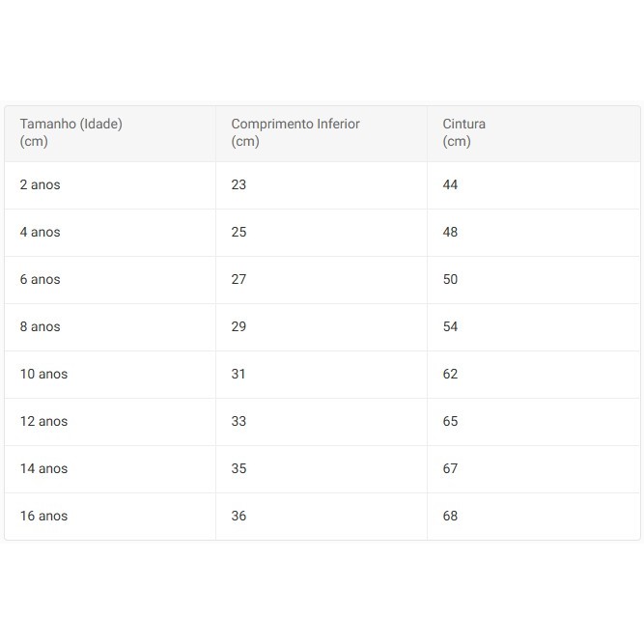Click the waist value 68 cell
Viewport: 644px width, 644px height.
pyautogui.click(x=450, y=516)
